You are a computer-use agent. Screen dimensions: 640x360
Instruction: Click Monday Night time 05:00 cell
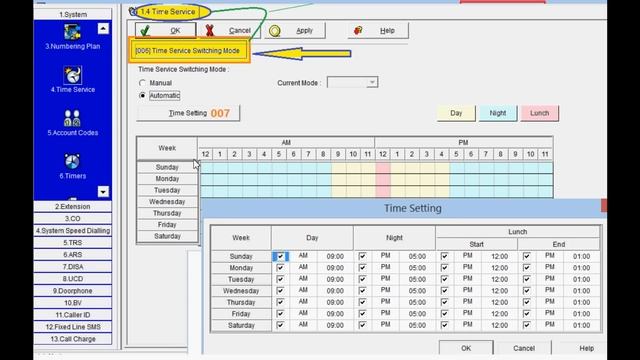tap(417, 268)
